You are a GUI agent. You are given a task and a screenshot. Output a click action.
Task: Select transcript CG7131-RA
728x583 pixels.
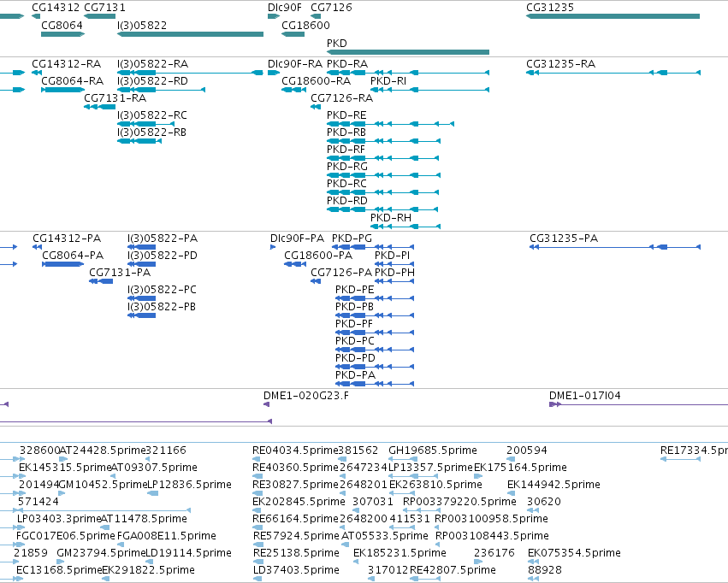(x=115, y=98)
